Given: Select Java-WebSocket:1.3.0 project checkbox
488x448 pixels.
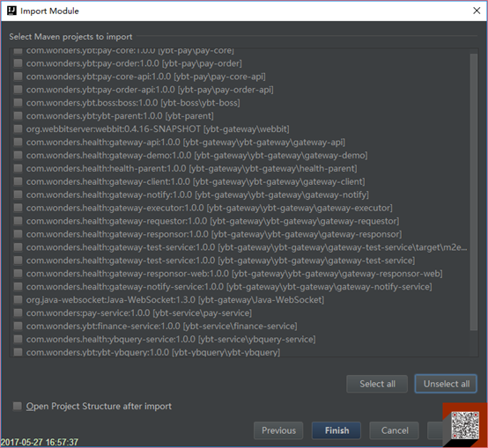Looking at the screenshot, I should (18, 300).
